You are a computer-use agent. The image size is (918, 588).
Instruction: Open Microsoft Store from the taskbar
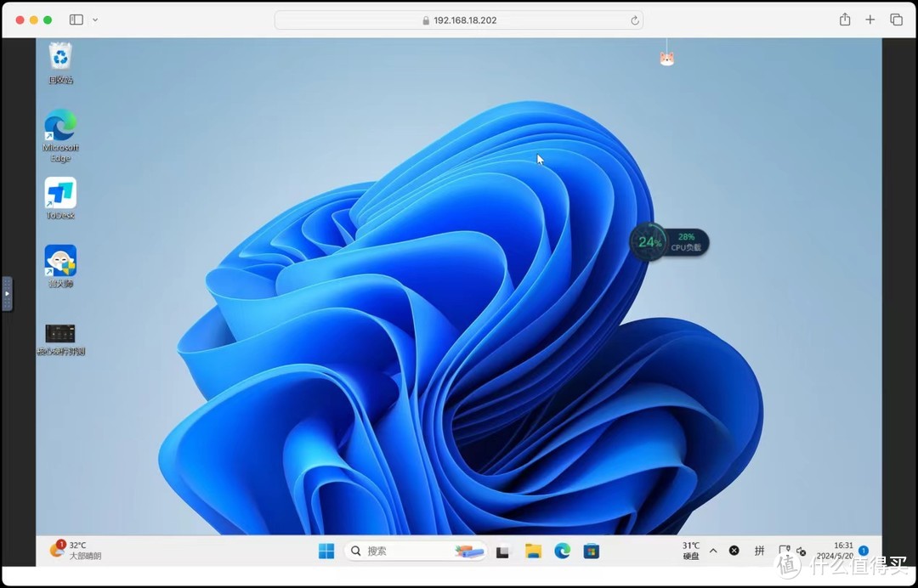coord(591,551)
